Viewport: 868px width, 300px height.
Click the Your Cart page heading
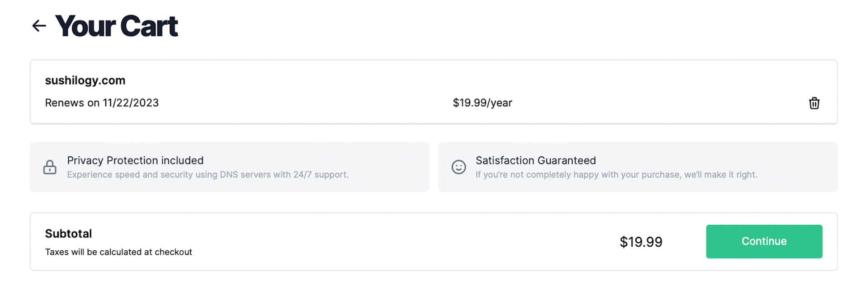point(116,26)
